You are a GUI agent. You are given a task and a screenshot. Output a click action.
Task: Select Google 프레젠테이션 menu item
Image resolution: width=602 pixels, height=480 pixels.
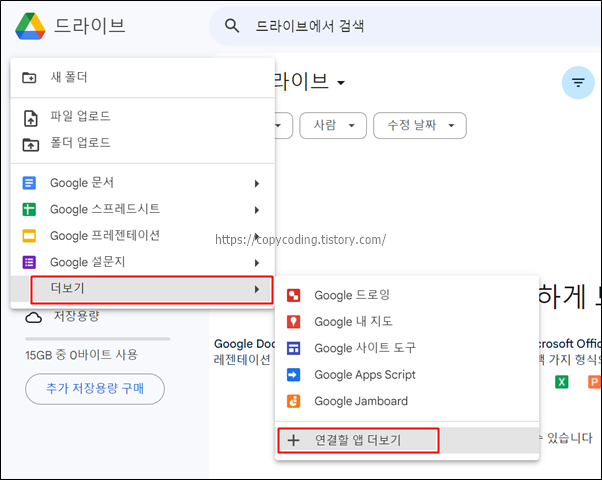pos(142,236)
